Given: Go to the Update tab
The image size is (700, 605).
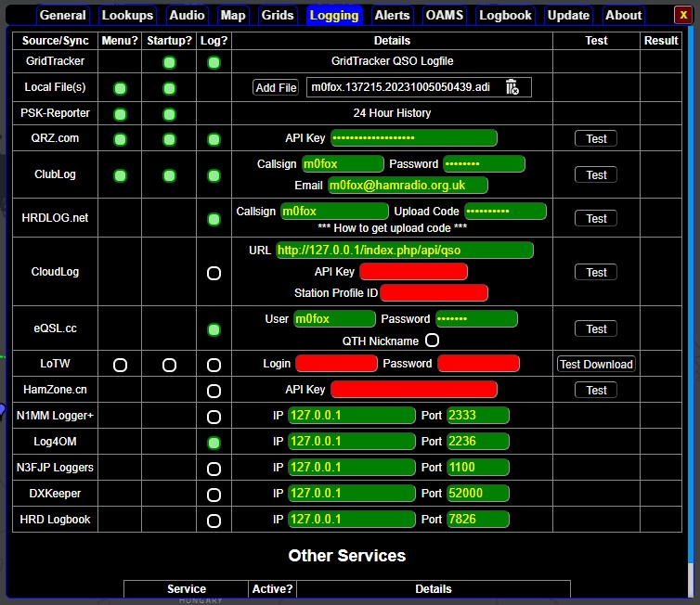Looking at the screenshot, I should point(568,15).
